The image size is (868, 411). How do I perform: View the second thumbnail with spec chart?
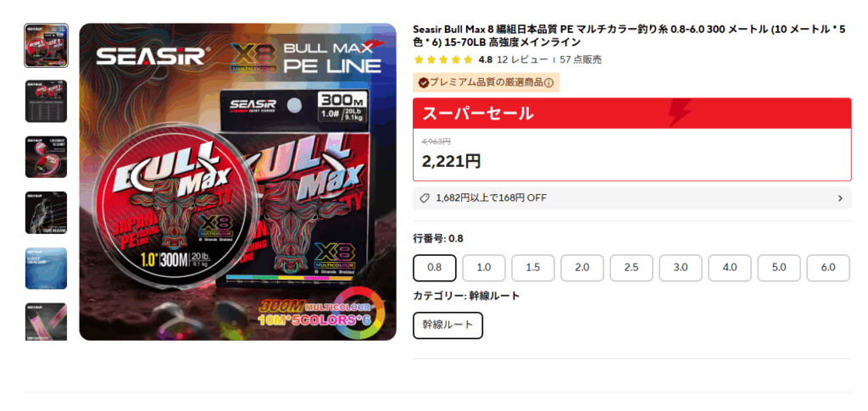click(46, 101)
